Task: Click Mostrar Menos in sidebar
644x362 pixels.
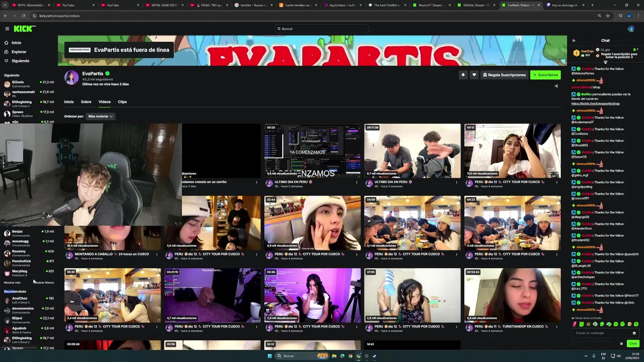Action: (44, 283)
